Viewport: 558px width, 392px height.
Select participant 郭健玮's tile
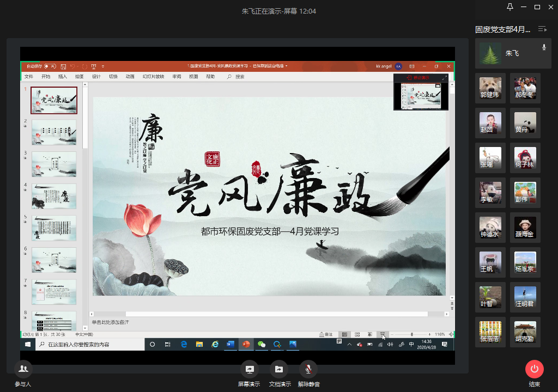pyautogui.click(x=490, y=87)
